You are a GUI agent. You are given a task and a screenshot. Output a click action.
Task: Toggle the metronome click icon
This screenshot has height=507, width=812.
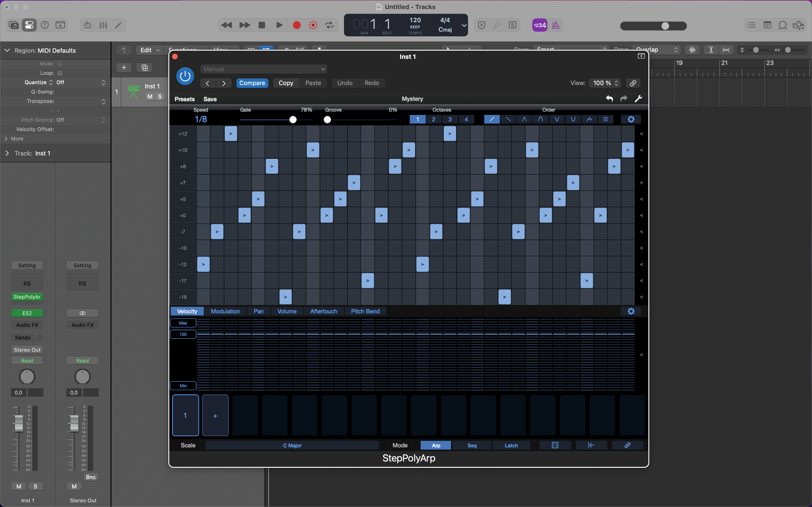tap(555, 25)
